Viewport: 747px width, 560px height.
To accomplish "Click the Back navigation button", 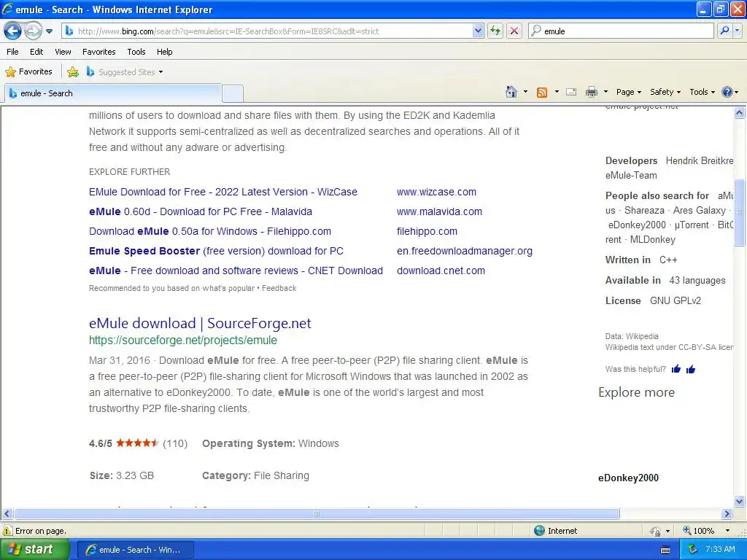I will [13, 31].
